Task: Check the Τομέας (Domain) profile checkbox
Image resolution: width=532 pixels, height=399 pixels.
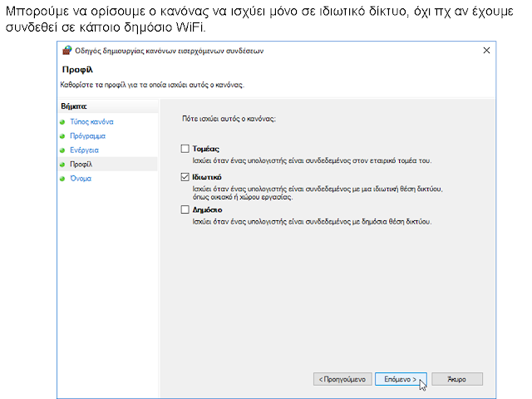Action: pos(185,149)
